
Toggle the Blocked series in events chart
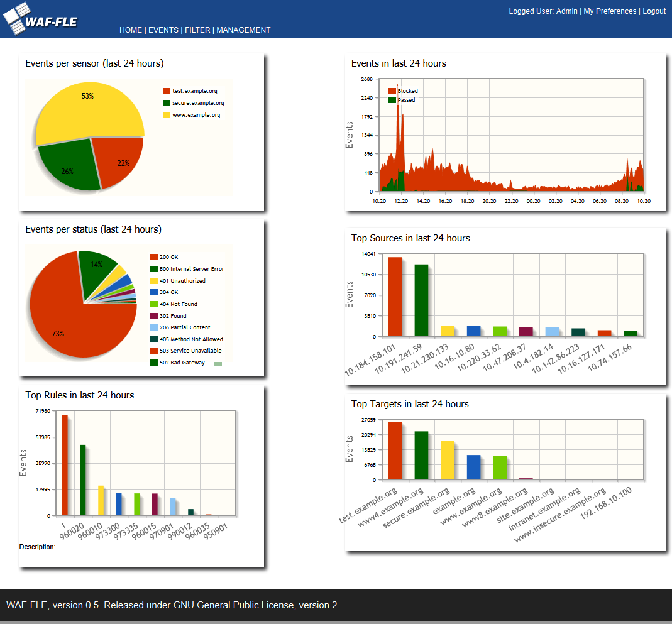(x=392, y=90)
